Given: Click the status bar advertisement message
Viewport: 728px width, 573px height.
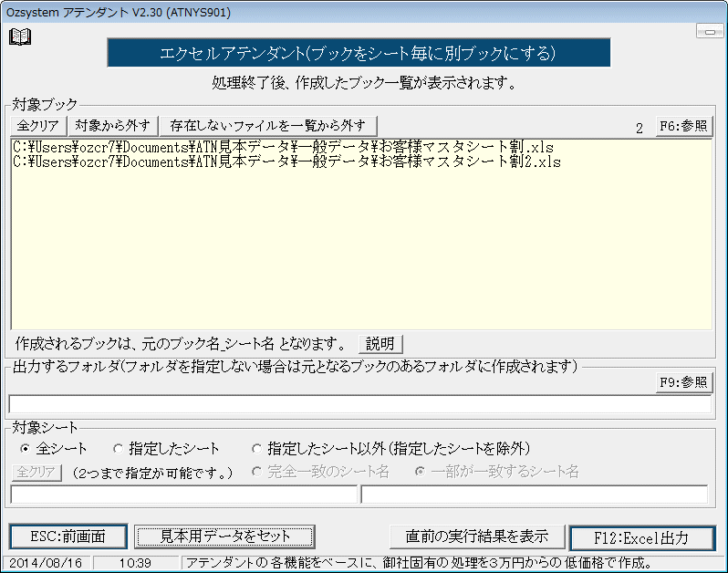Looking at the screenshot, I should 419,563.
